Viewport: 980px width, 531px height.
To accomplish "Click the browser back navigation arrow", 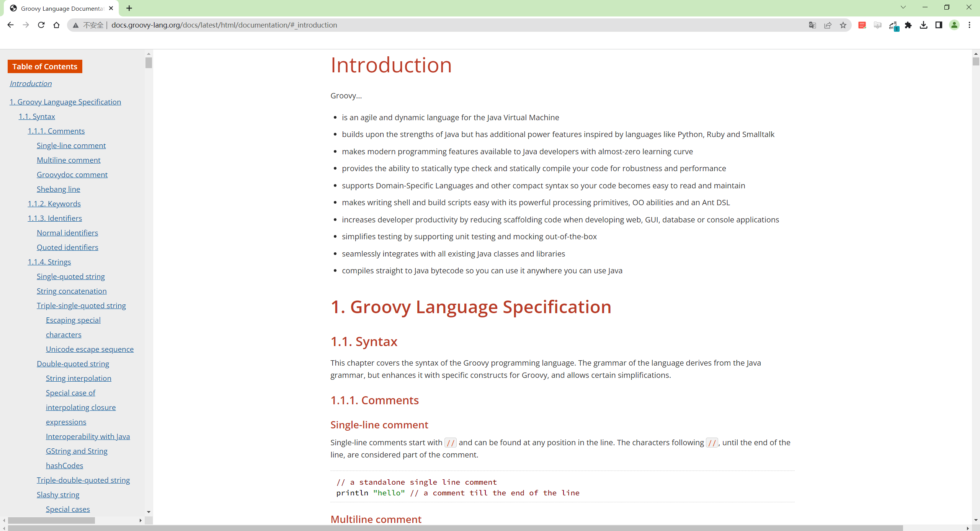I will [x=10, y=25].
